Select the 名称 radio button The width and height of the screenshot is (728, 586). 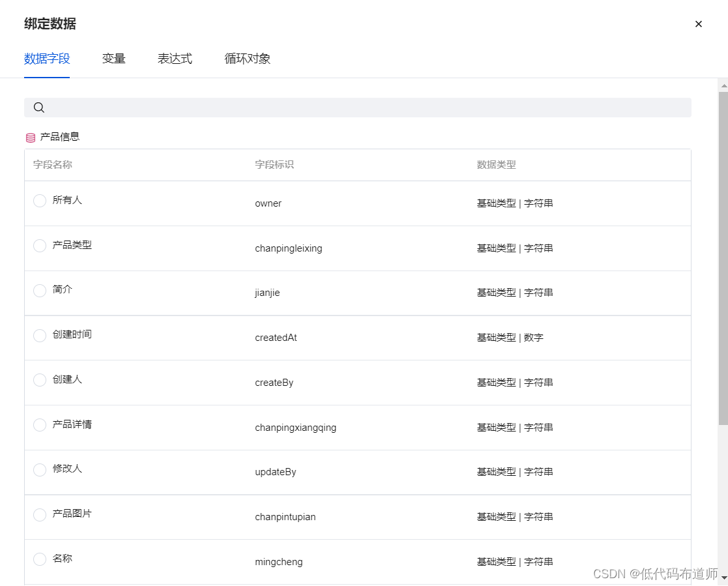[40, 559]
